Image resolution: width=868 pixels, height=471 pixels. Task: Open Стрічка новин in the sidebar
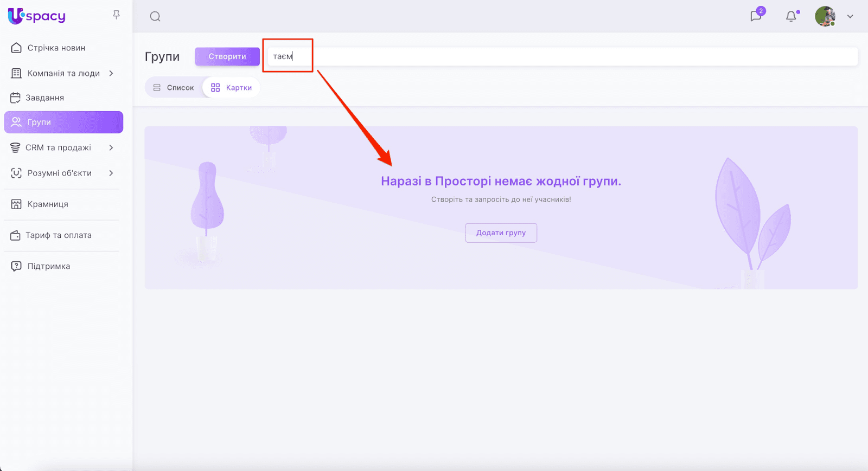56,48
